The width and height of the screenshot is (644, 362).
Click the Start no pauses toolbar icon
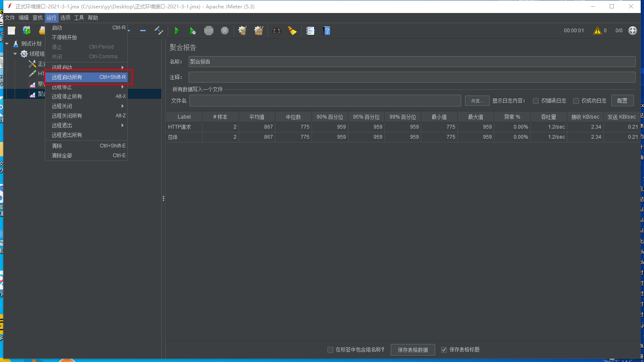(x=192, y=31)
